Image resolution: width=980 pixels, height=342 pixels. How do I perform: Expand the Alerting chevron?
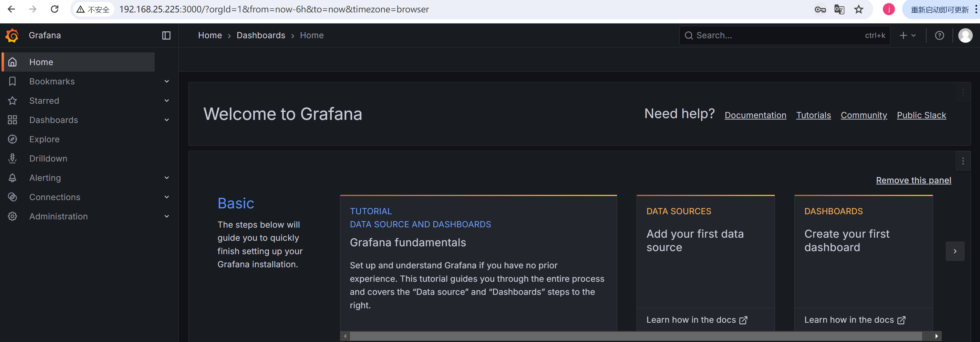coord(167,178)
